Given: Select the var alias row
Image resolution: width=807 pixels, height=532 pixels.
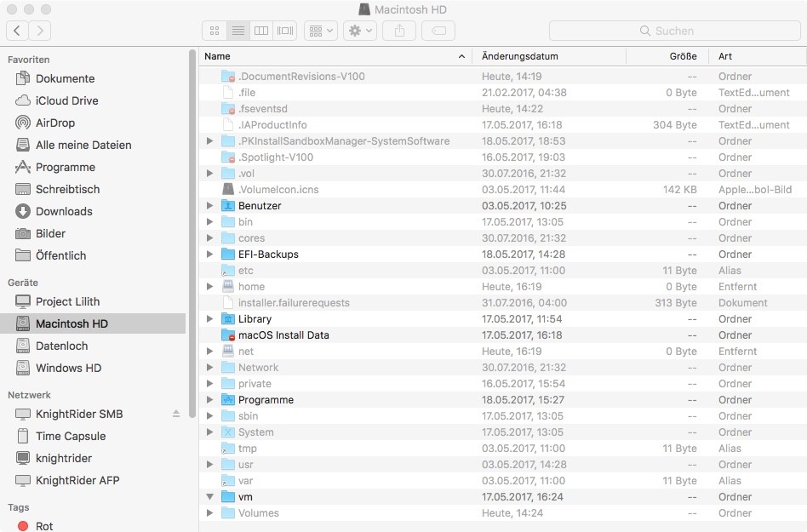Looking at the screenshot, I should point(503,481).
